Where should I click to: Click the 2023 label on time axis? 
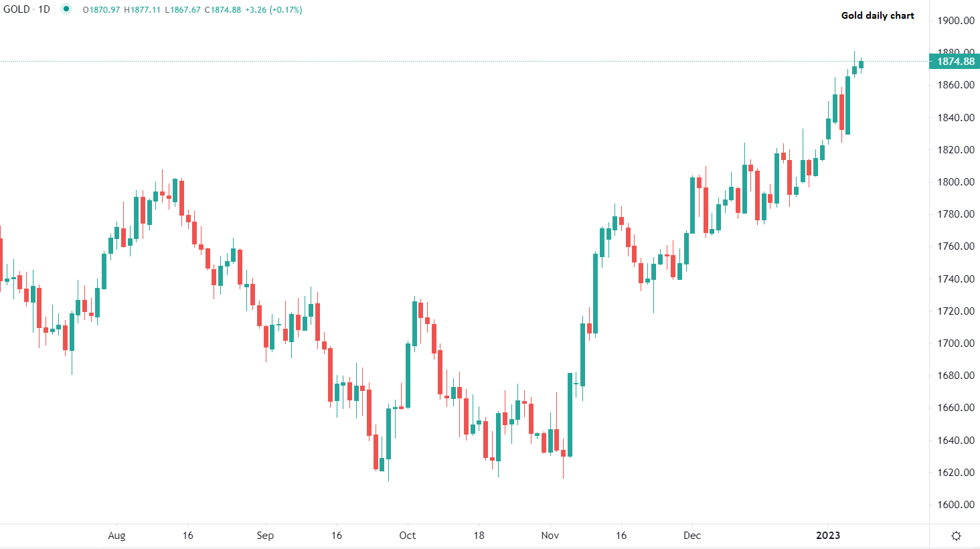coord(828,536)
